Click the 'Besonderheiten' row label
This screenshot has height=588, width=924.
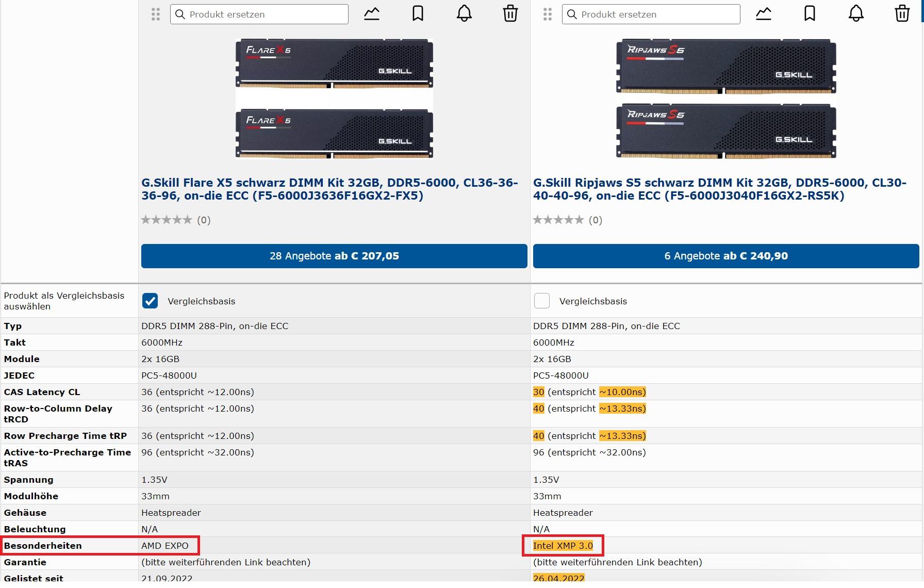click(43, 546)
